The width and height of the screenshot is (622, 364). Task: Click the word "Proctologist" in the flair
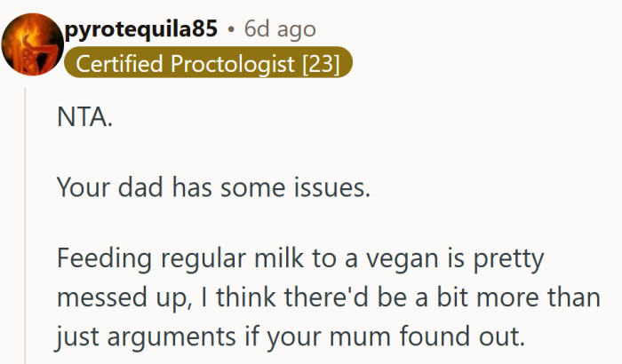[227, 65]
